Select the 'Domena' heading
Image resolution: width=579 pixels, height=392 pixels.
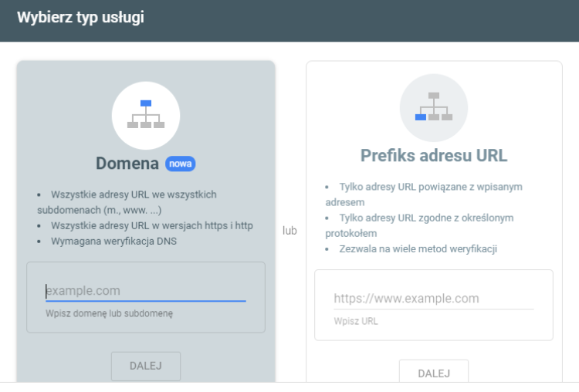point(127,164)
